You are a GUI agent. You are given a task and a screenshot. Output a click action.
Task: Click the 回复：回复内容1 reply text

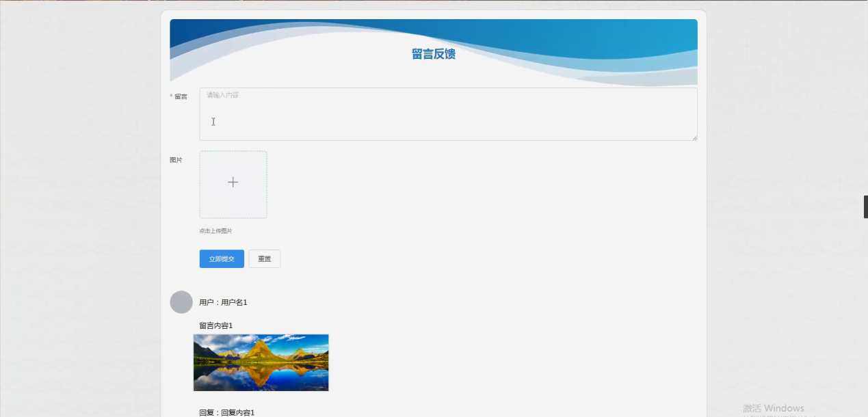[226, 412]
